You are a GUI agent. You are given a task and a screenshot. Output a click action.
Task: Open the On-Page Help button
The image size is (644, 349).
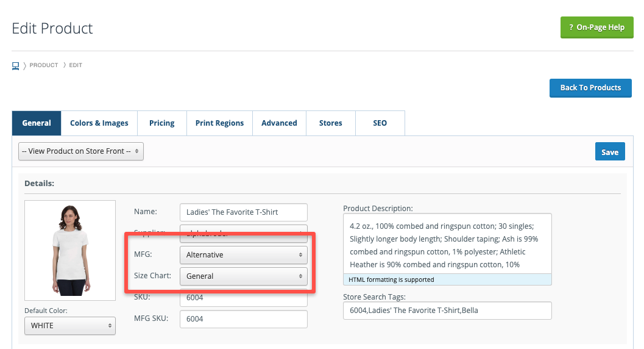coord(596,27)
